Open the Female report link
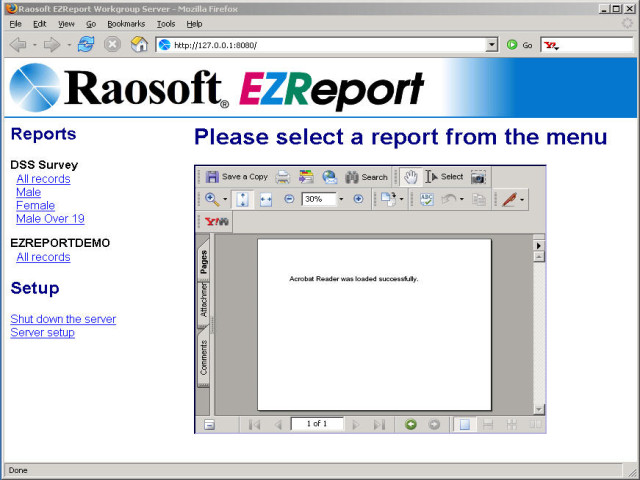This screenshot has width=640, height=480. tap(36, 205)
